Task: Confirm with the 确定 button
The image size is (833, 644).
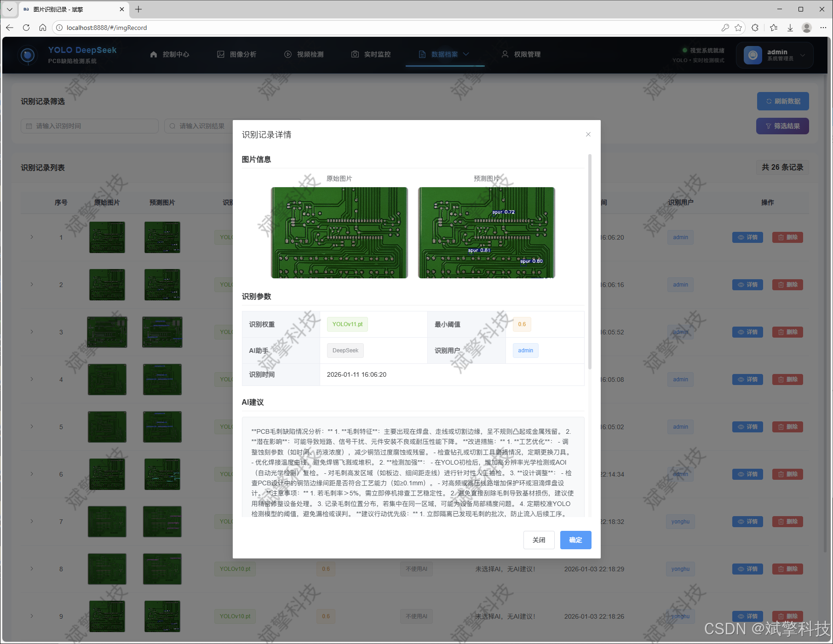Action: click(x=575, y=540)
